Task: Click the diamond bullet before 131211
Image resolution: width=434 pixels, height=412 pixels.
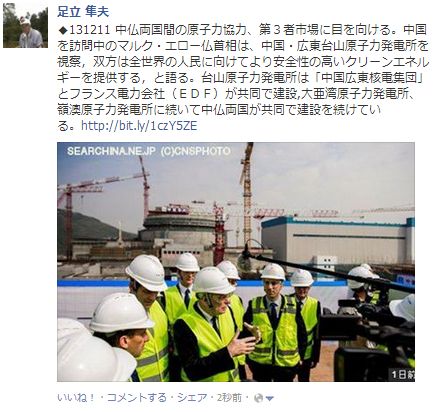Action: click(63, 30)
